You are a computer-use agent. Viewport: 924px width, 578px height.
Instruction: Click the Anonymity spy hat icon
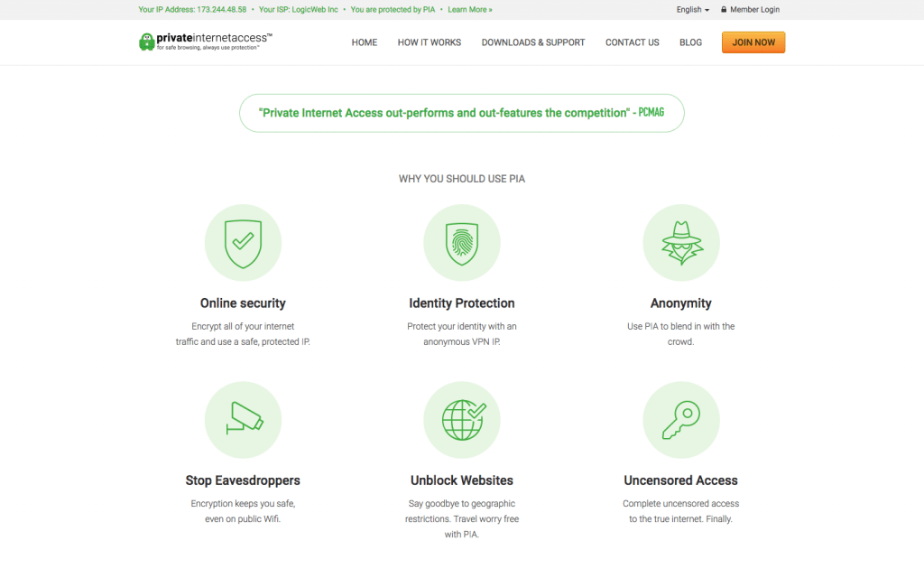[681, 243]
